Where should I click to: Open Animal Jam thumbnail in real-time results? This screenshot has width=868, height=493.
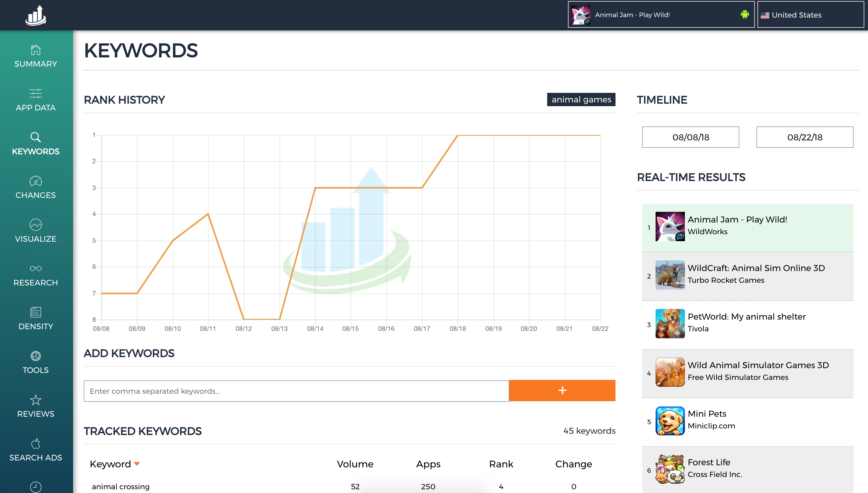[670, 226]
